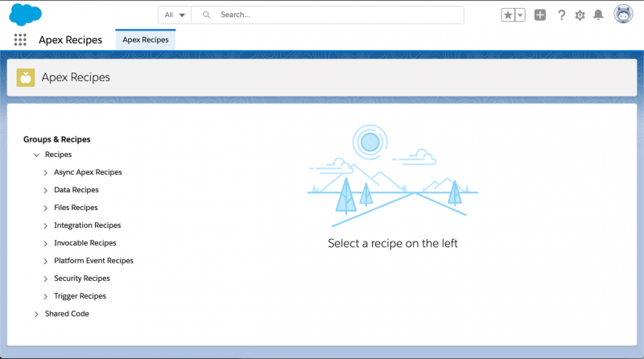Click the Apex Recipes app name
The height and width of the screenshot is (359, 644).
(x=70, y=39)
